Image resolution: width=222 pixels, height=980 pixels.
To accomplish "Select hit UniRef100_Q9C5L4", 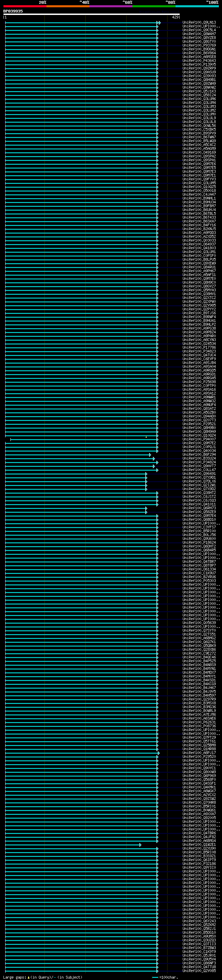I will (x=199, y=30).
